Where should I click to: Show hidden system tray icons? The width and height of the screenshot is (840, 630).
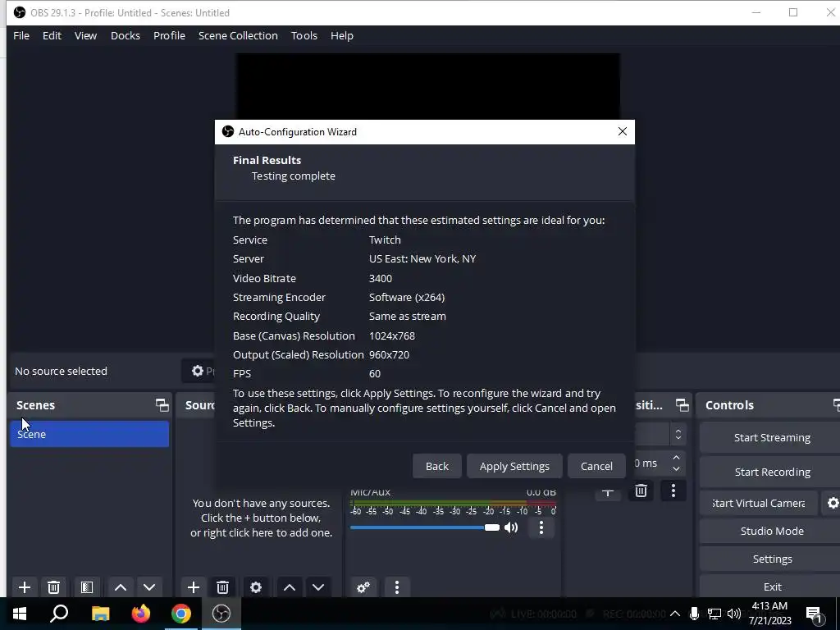675,614
